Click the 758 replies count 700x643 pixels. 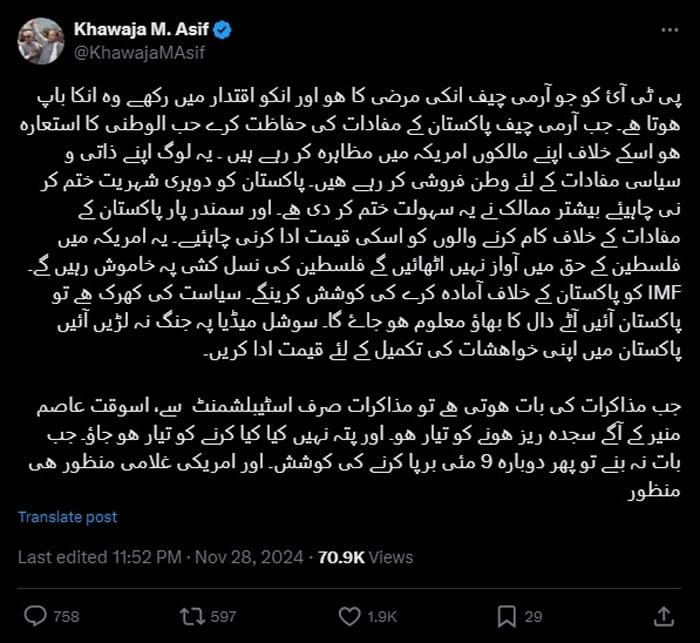(64, 616)
